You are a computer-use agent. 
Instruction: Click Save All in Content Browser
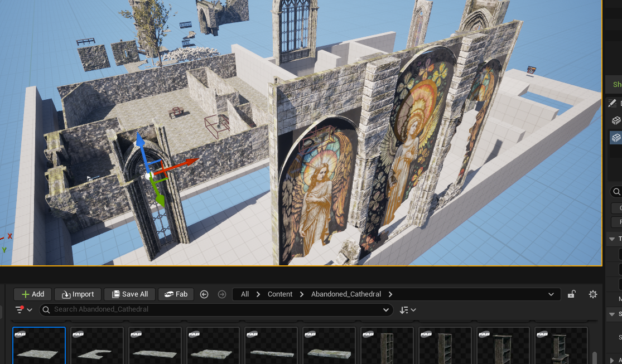click(x=130, y=294)
